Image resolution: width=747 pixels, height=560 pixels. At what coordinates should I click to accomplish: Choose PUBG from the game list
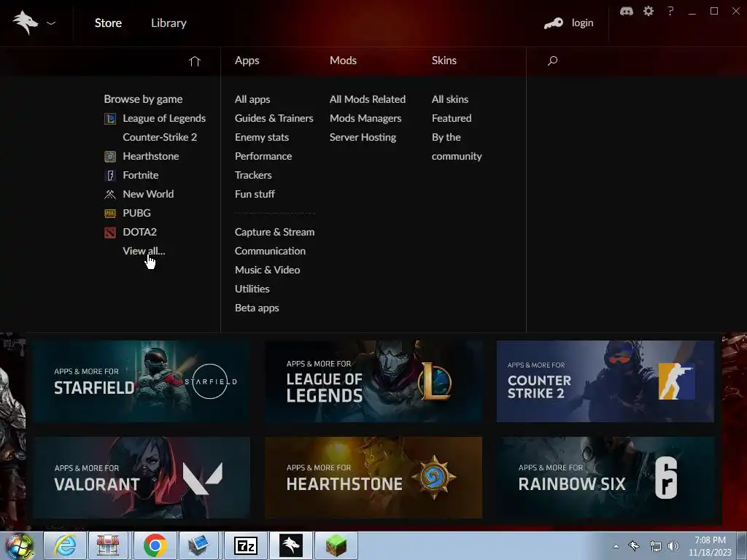[136, 213]
